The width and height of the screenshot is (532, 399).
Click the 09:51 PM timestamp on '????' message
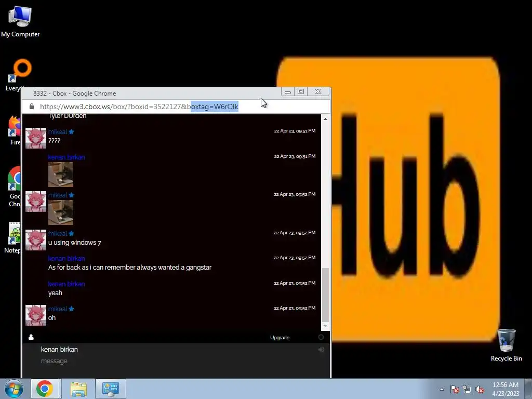point(295,131)
